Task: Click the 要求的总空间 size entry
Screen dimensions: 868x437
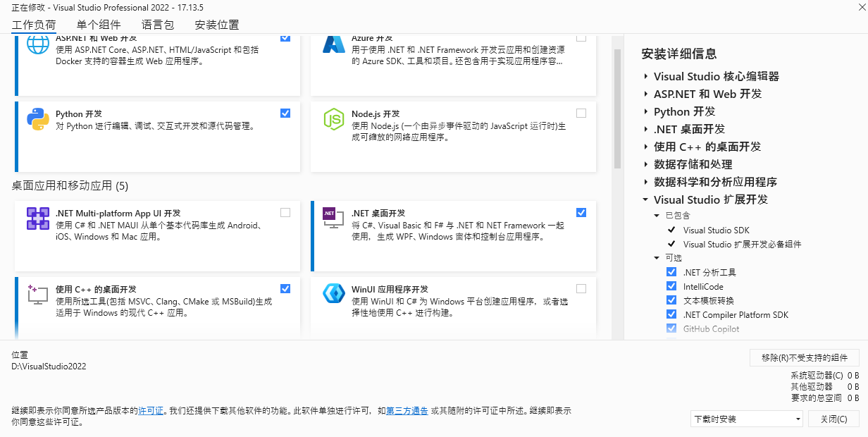Action: click(x=824, y=398)
